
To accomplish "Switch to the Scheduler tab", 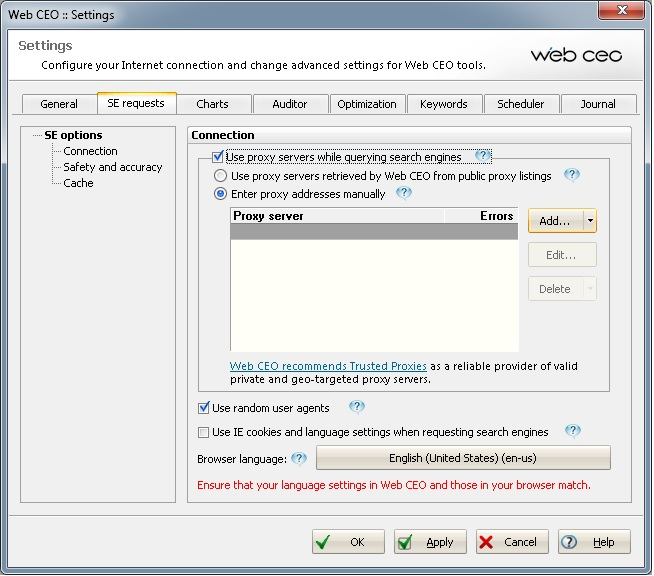I will tap(521, 104).
